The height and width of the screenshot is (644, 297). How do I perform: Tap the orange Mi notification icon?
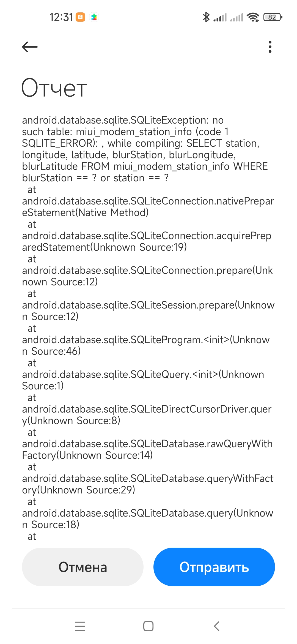[80, 17]
